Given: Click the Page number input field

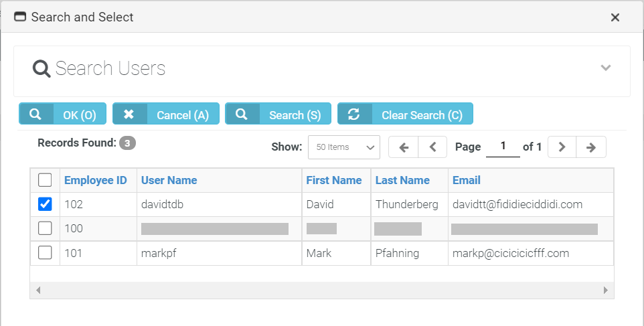Looking at the screenshot, I should tap(503, 147).
